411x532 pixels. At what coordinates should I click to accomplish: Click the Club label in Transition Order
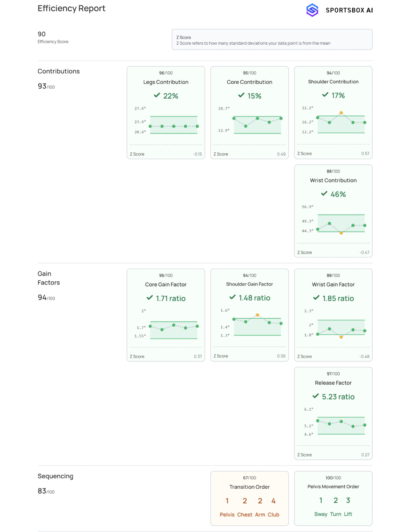point(273,515)
